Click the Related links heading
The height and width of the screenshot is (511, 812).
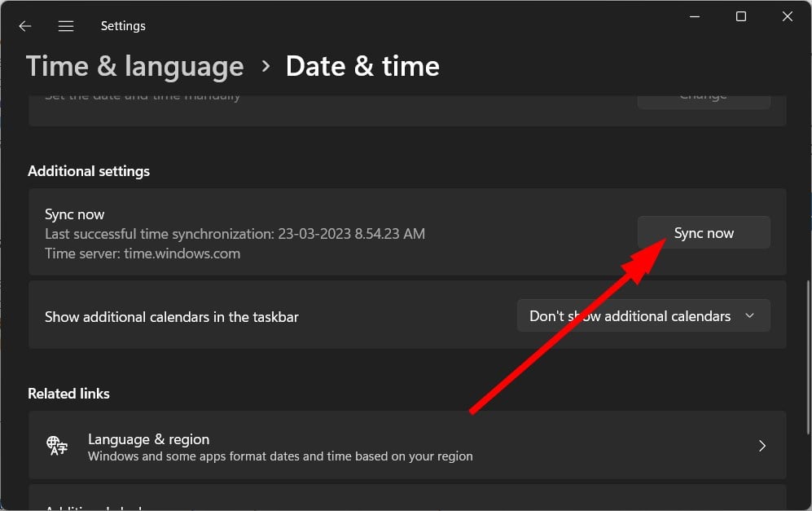tap(69, 394)
